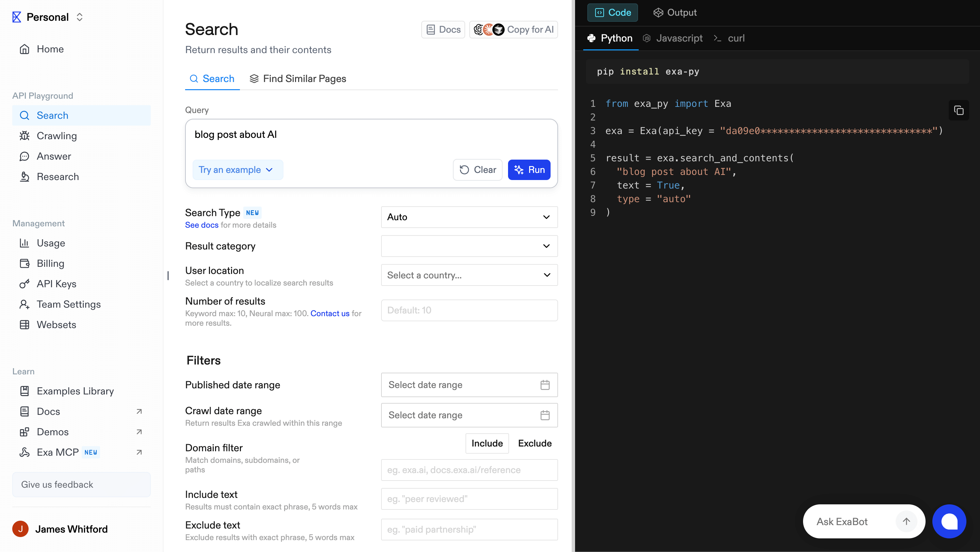Screen dimensions: 980x552
Task: Switch to the Output view
Action: pyautogui.click(x=674, y=12)
